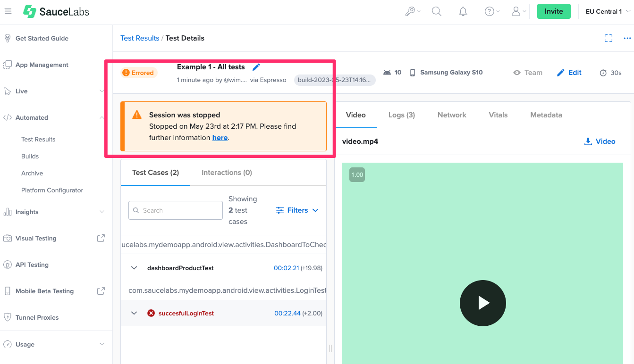Play the video

(x=483, y=303)
